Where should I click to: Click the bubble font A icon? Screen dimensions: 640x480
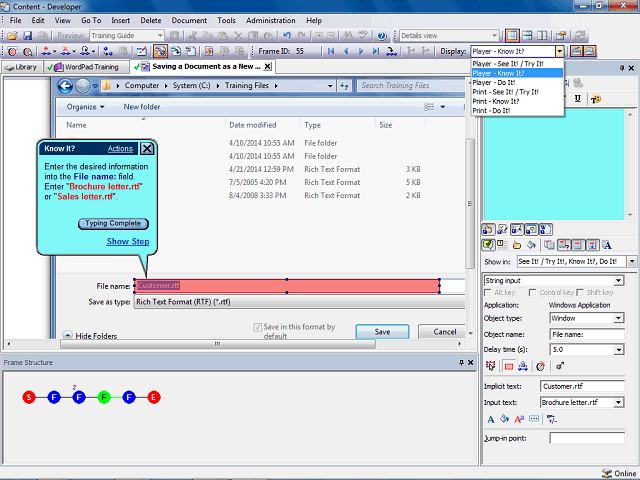coord(607,245)
